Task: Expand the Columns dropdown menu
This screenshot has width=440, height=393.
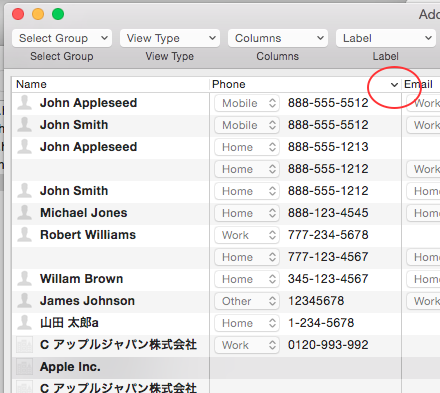Action: point(278,38)
